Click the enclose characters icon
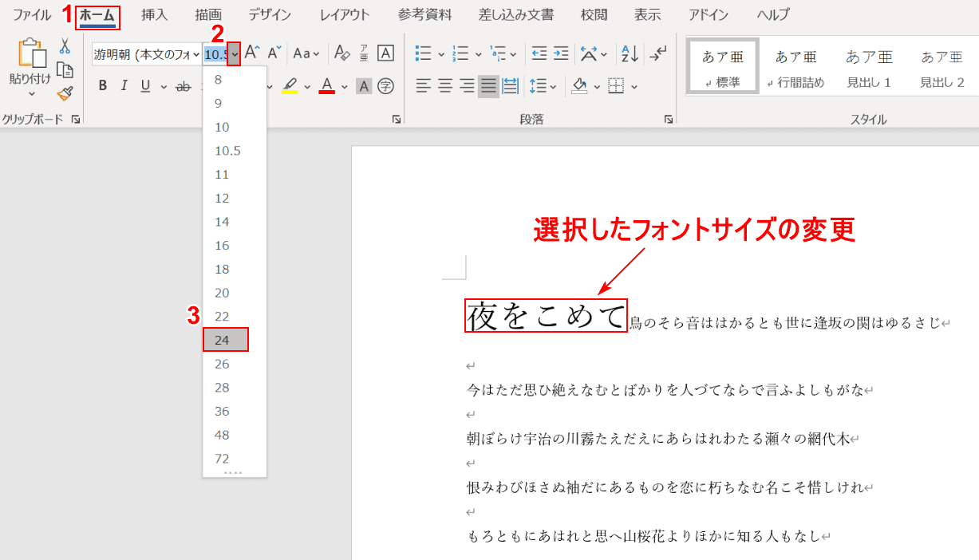The image size is (979, 560). 386,86
